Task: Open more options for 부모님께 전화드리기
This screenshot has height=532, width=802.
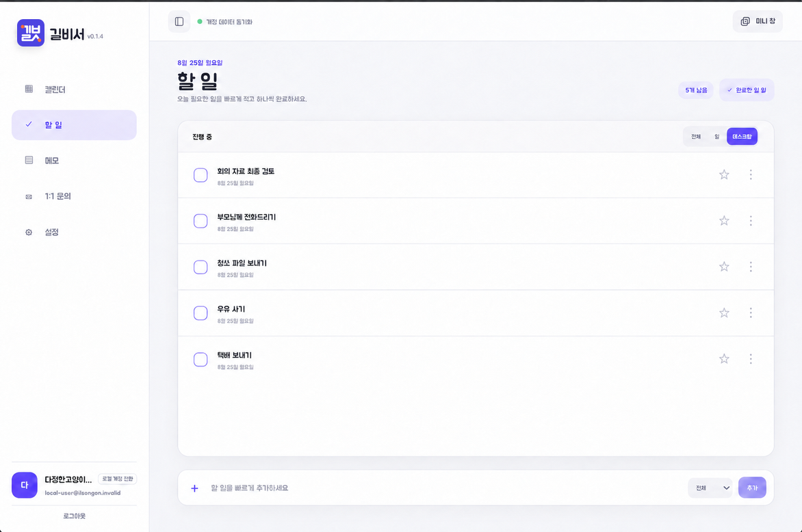Action: [x=751, y=221]
